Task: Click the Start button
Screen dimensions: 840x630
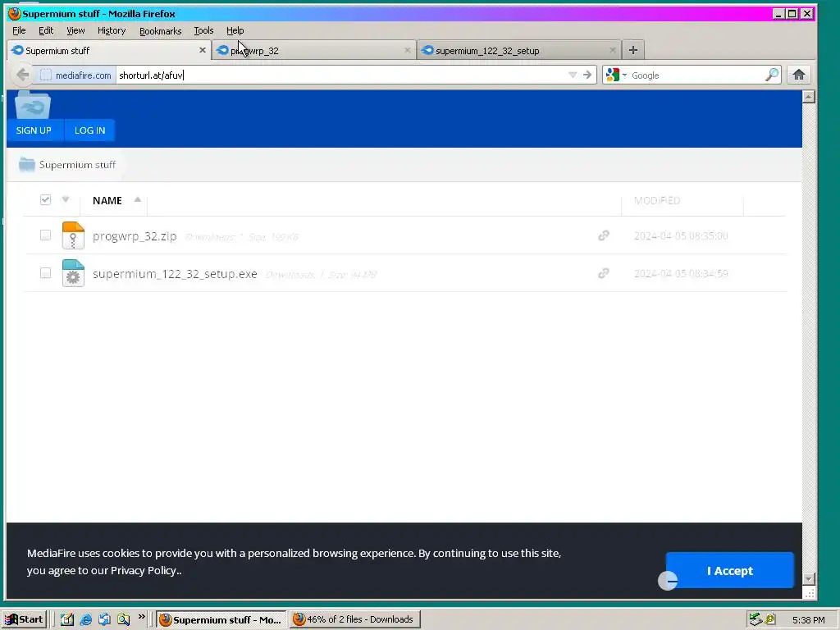Action: coord(25,620)
